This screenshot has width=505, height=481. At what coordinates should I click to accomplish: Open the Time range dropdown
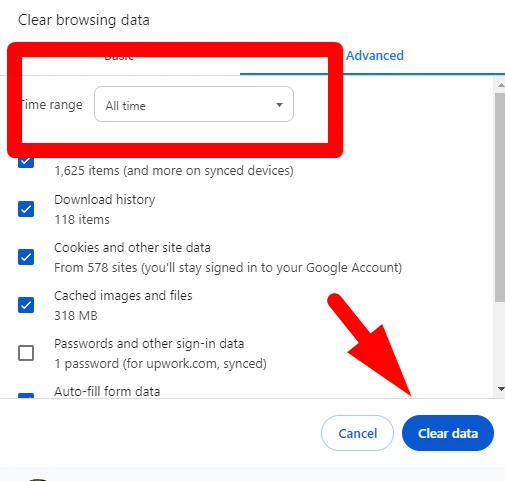(194, 104)
